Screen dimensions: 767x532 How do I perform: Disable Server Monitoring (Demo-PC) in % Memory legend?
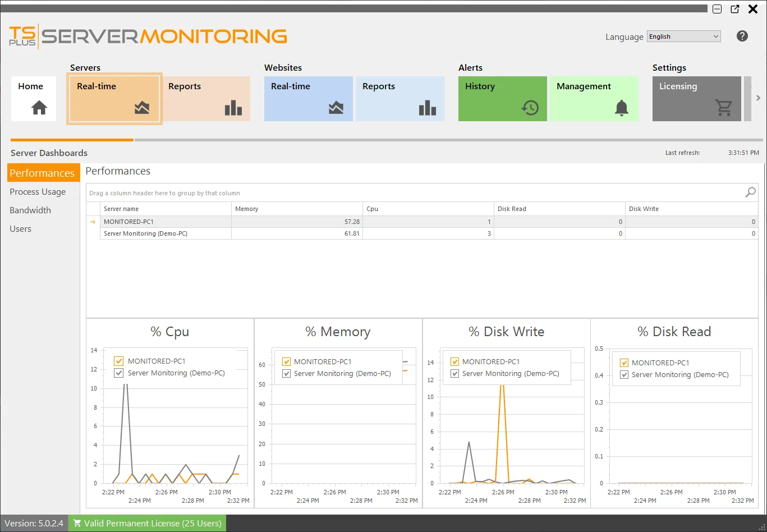(286, 373)
